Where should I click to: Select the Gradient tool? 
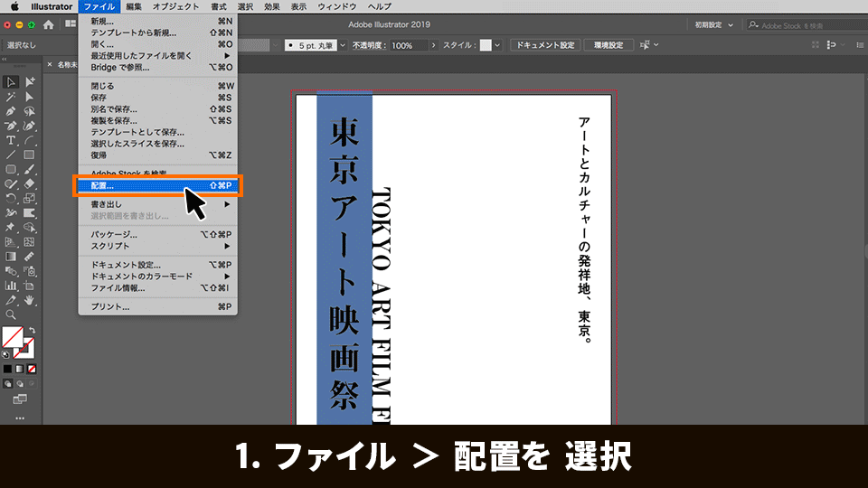coord(11,256)
